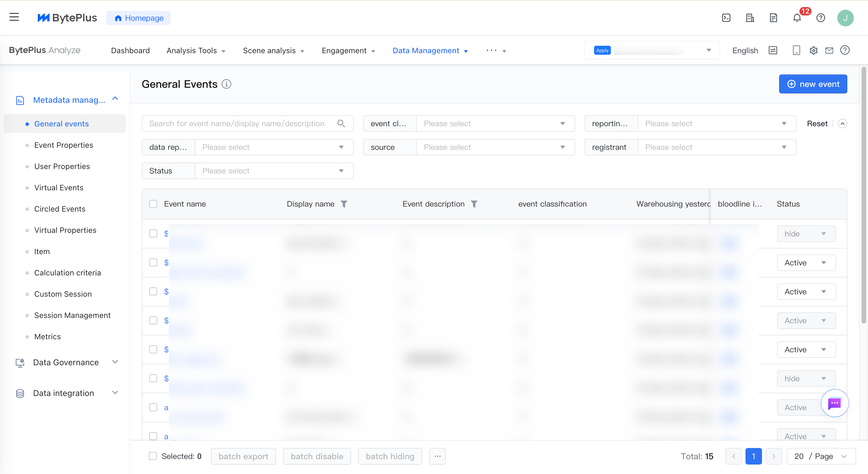Check the second event row checkbox
The height and width of the screenshot is (474, 868).
[153, 263]
